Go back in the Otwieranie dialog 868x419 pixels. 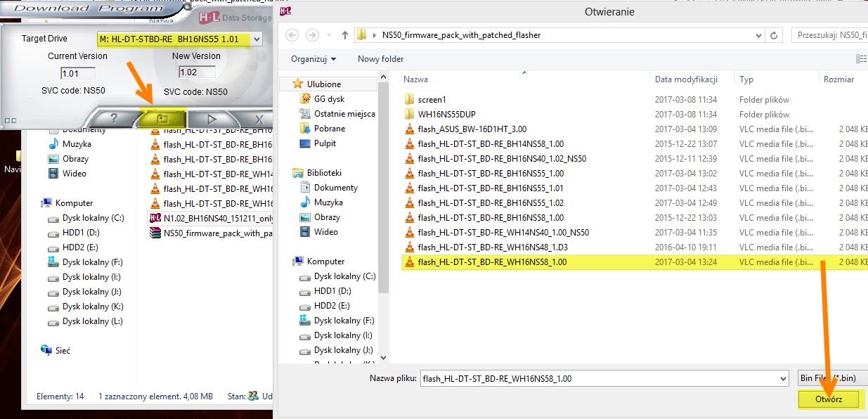pyautogui.click(x=292, y=34)
